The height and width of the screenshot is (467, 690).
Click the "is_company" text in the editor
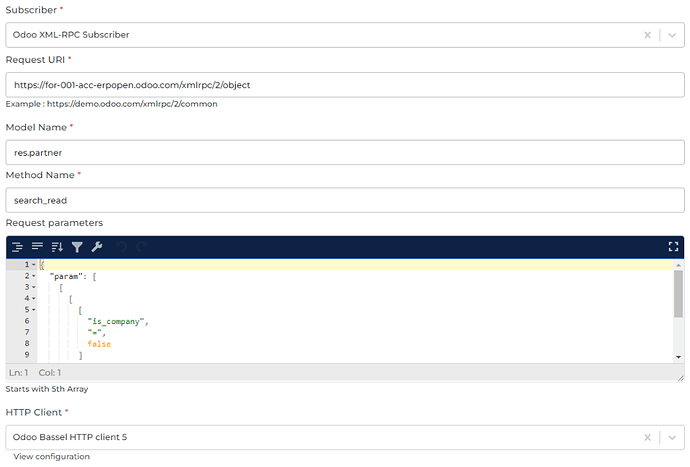click(114, 322)
